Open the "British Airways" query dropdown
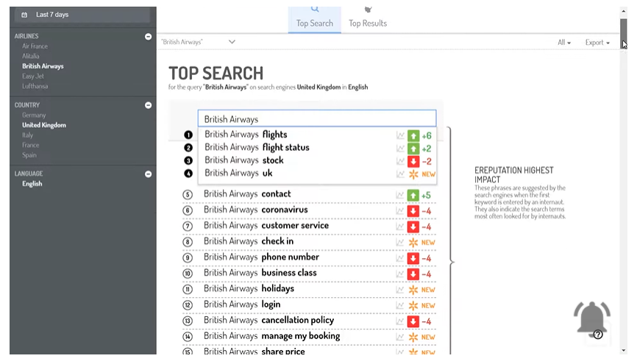The width and height of the screenshot is (637, 364). [199, 42]
